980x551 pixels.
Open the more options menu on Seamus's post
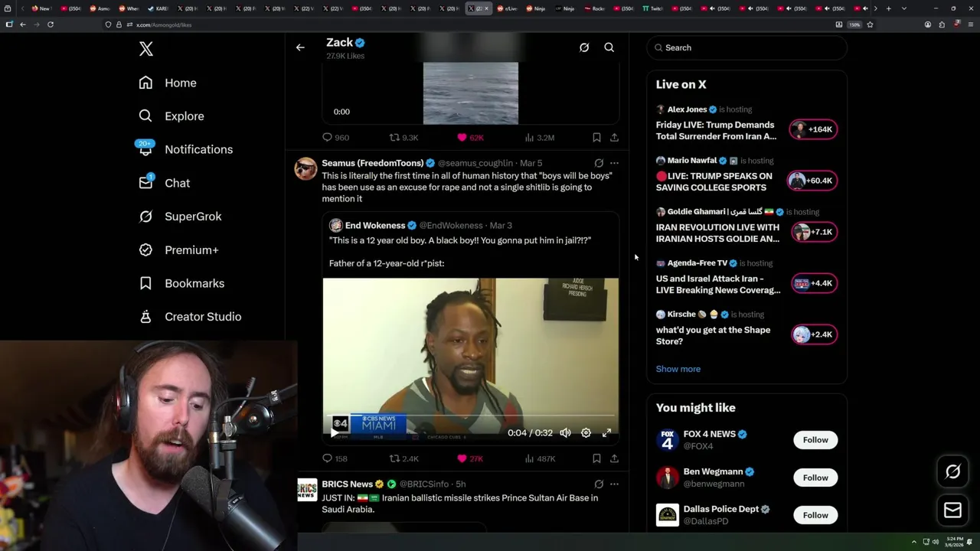[614, 163]
